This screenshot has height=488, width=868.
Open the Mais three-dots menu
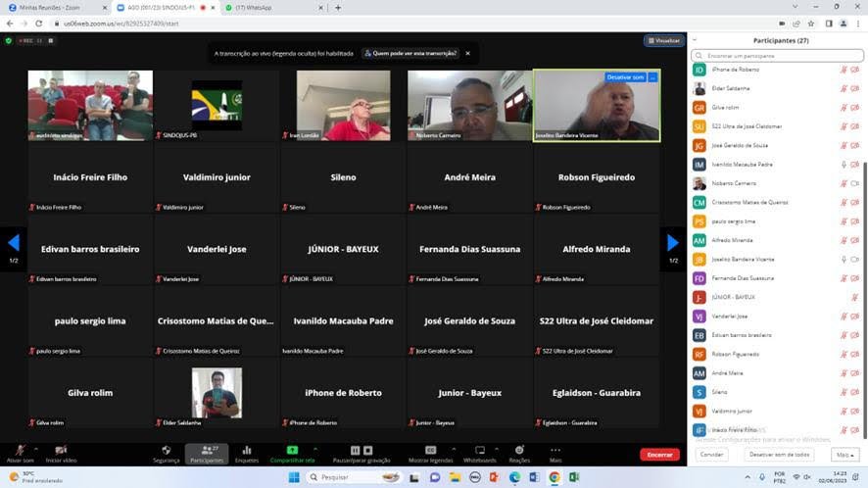point(555,450)
